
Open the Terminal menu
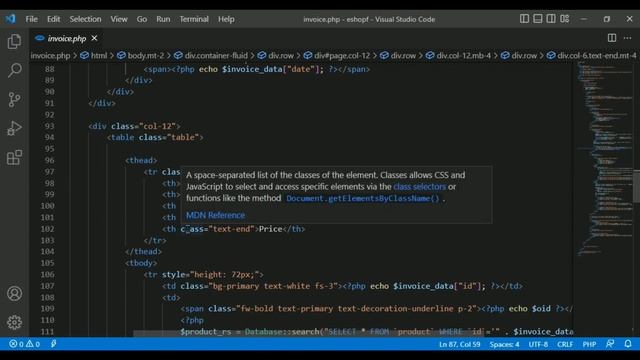pos(194,19)
